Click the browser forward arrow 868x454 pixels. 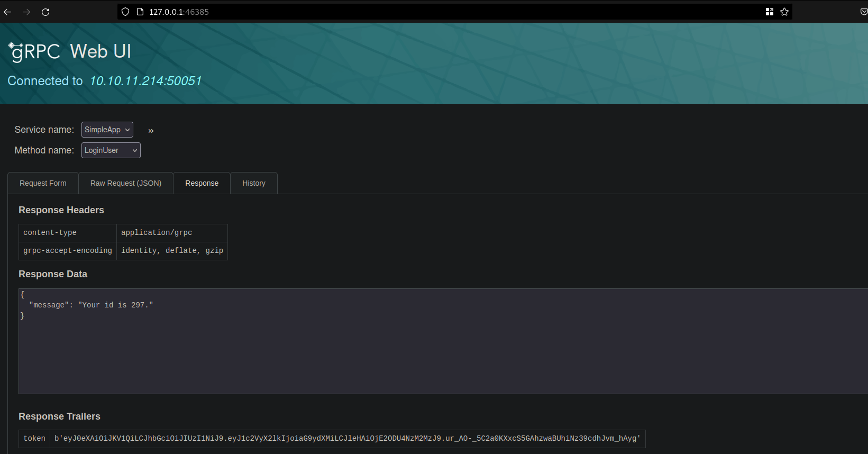click(26, 12)
